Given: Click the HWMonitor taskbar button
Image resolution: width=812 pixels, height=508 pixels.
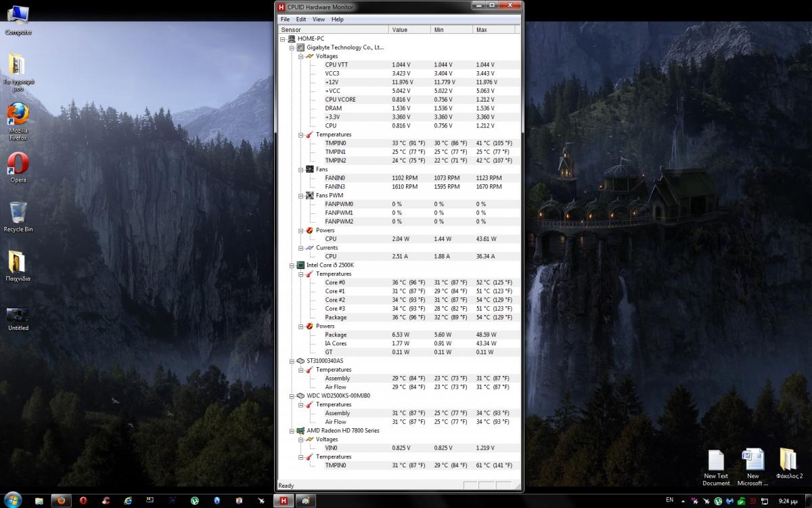Looking at the screenshot, I should tap(284, 501).
